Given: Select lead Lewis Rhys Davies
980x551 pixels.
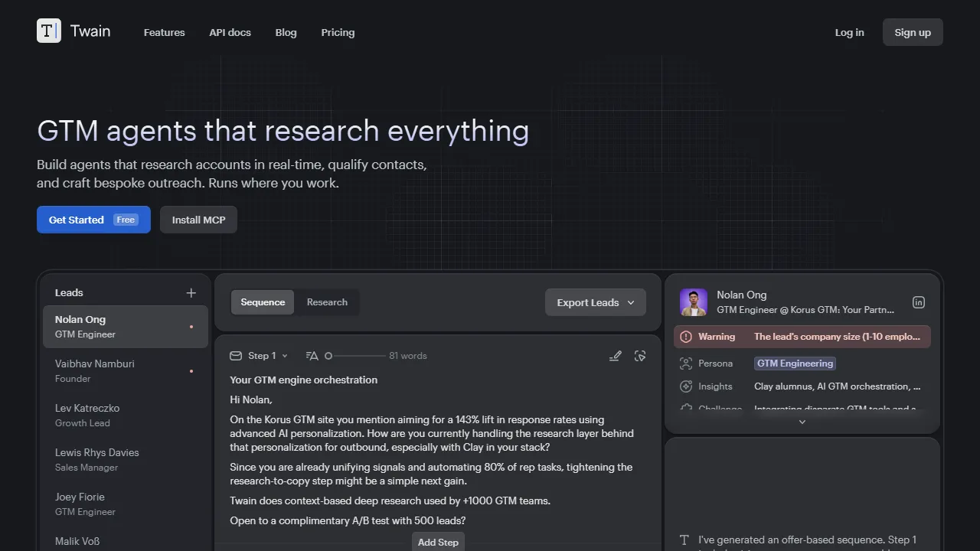Looking at the screenshot, I should coord(126,460).
